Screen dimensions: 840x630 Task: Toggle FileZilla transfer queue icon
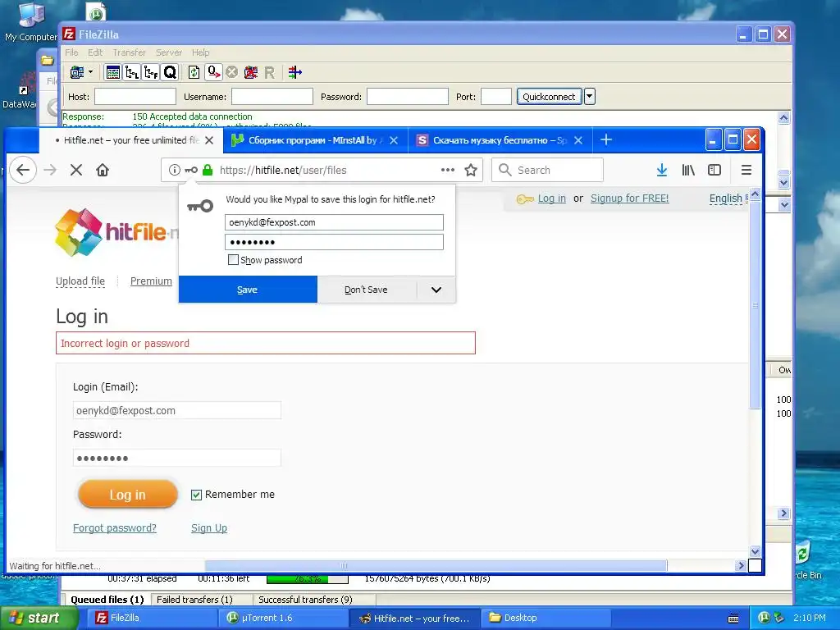(170, 72)
